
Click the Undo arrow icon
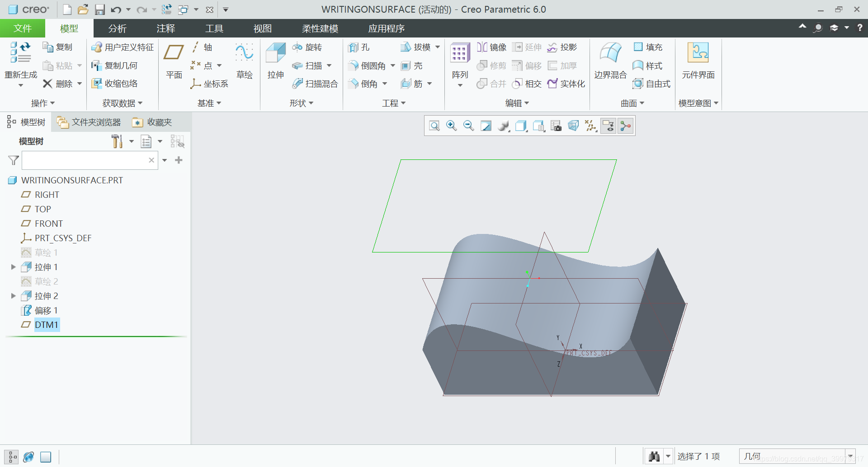point(116,9)
